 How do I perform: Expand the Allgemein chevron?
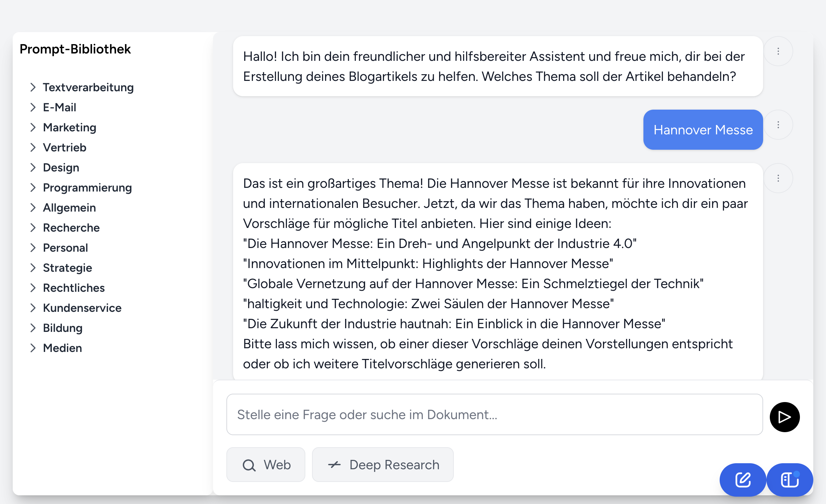click(x=33, y=208)
